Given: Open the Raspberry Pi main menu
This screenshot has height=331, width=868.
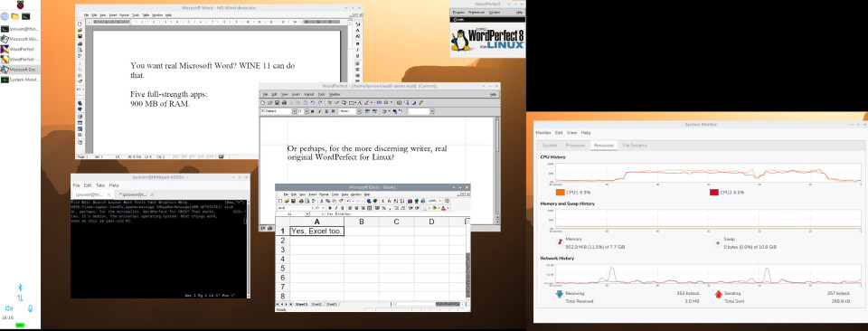Looking at the screenshot, I should (x=20, y=5).
